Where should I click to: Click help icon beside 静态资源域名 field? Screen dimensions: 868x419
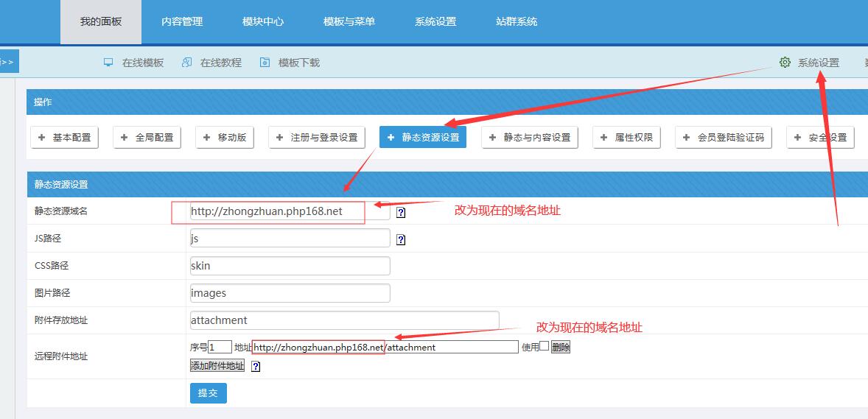(x=401, y=212)
